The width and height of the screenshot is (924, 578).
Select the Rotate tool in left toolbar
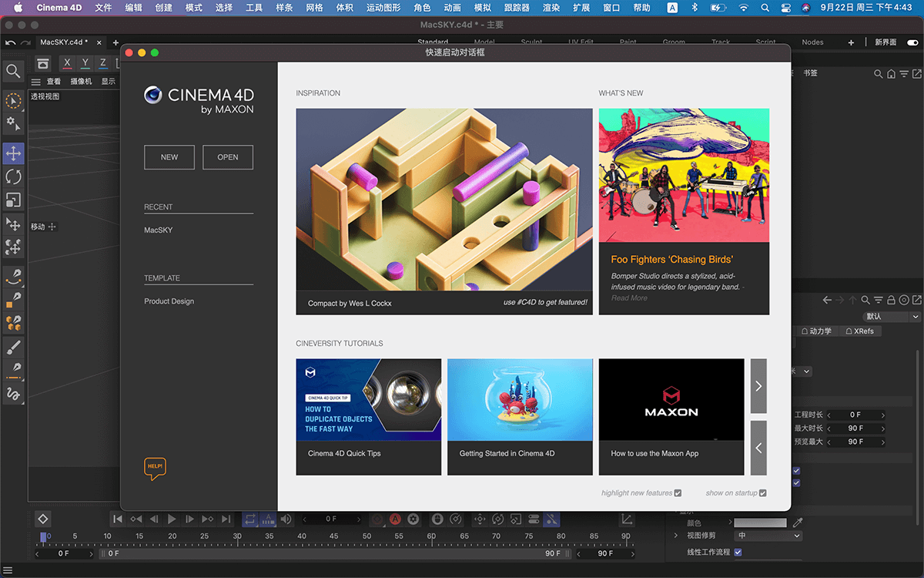[13, 176]
